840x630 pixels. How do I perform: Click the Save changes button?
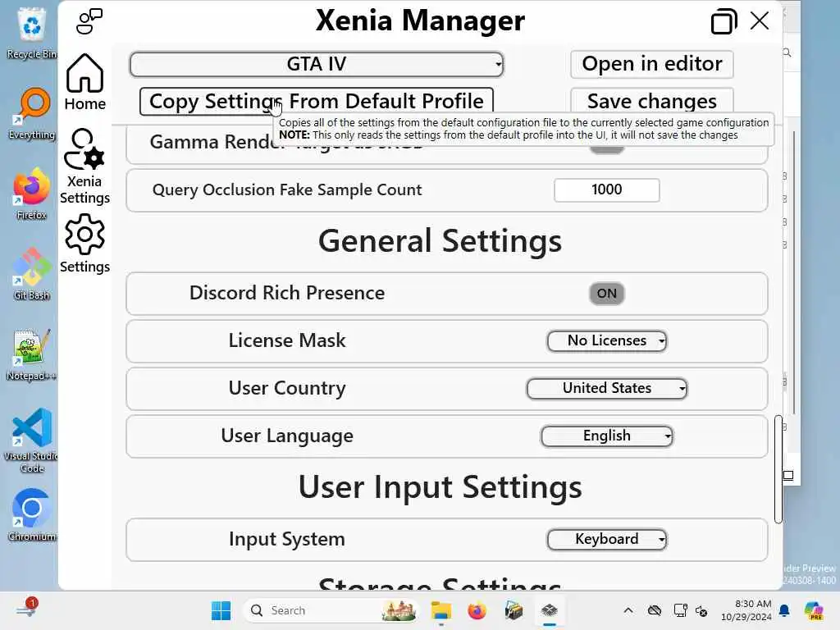coord(652,101)
